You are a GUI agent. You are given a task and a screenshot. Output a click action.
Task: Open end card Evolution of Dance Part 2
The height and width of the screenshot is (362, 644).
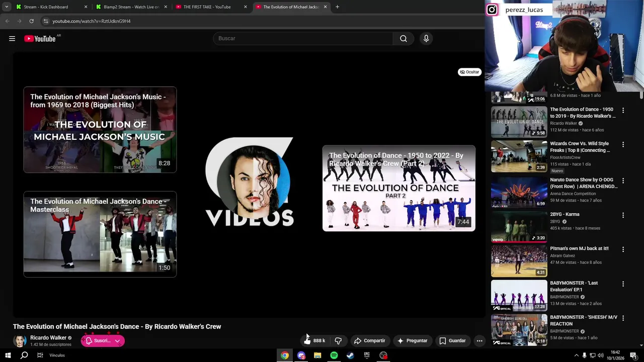tap(399, 189)
